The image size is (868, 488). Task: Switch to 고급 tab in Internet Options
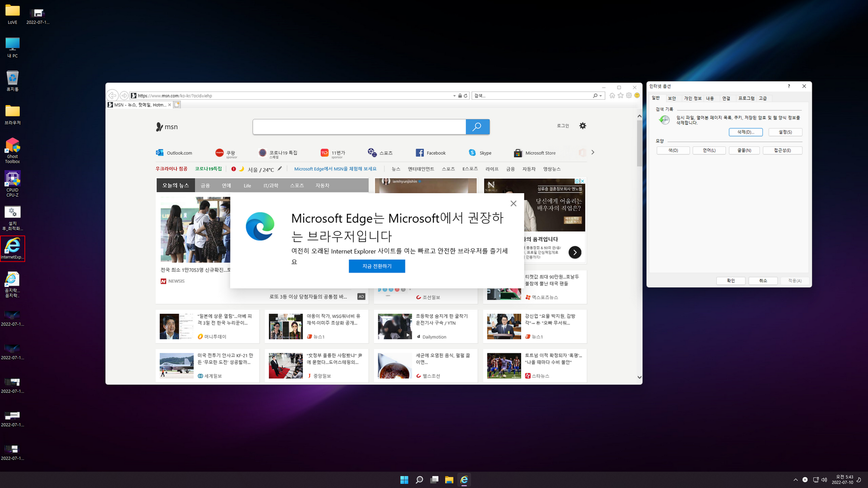763,98
